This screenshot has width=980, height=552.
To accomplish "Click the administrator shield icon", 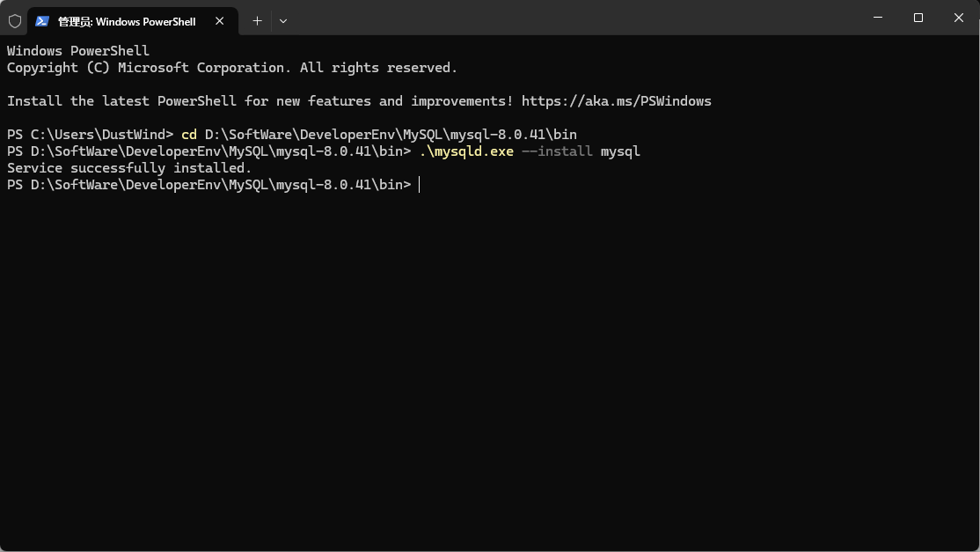I will point(15,20).
